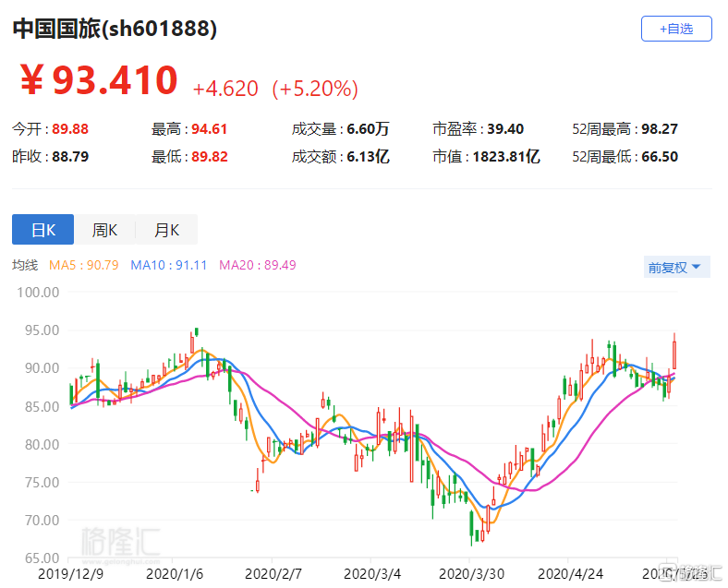Select the 2020/4/24 date label

click(570, 574)
